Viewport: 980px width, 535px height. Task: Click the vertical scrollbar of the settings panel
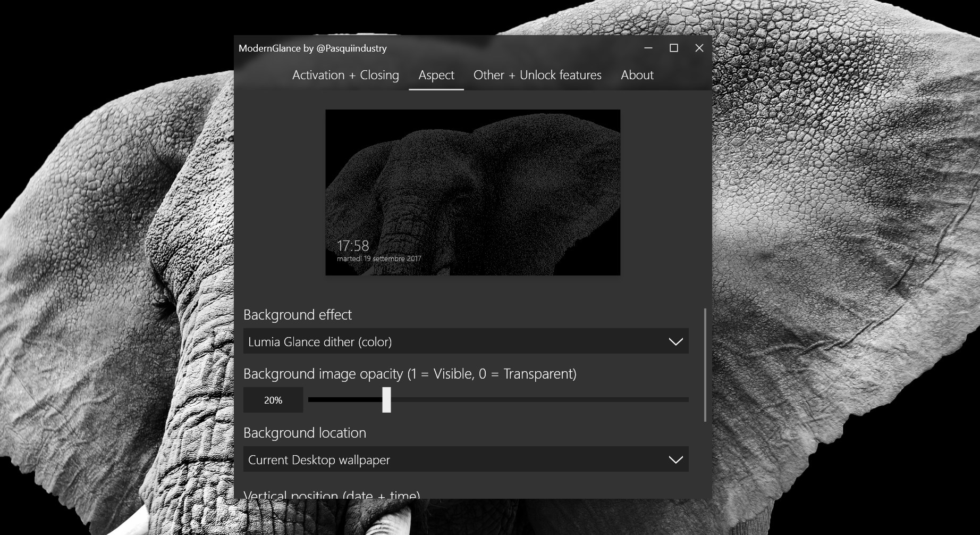point(705,365)
